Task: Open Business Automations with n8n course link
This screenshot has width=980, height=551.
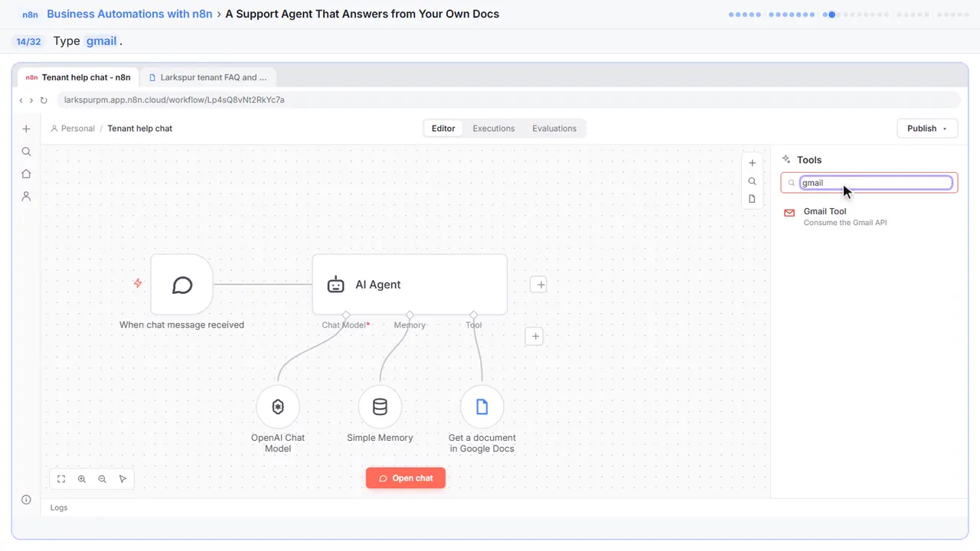Action: (x=129, y=14)
